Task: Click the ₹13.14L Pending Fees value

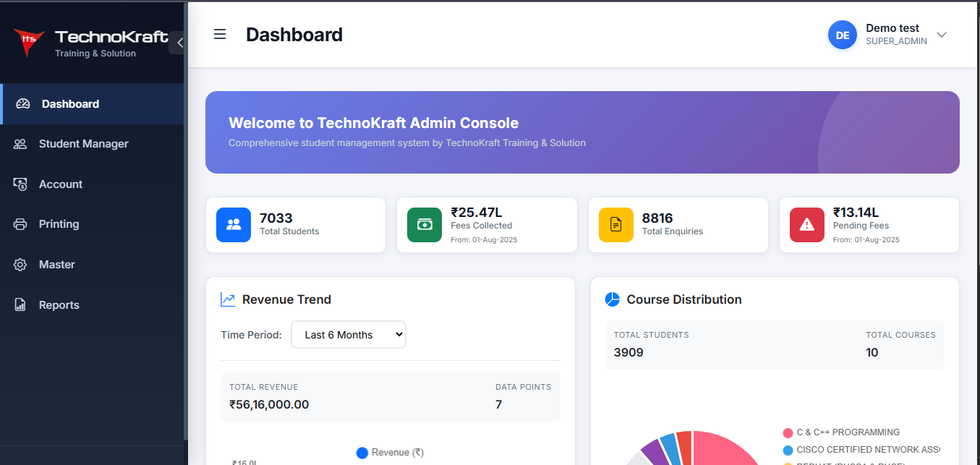Action: [856, 212]
